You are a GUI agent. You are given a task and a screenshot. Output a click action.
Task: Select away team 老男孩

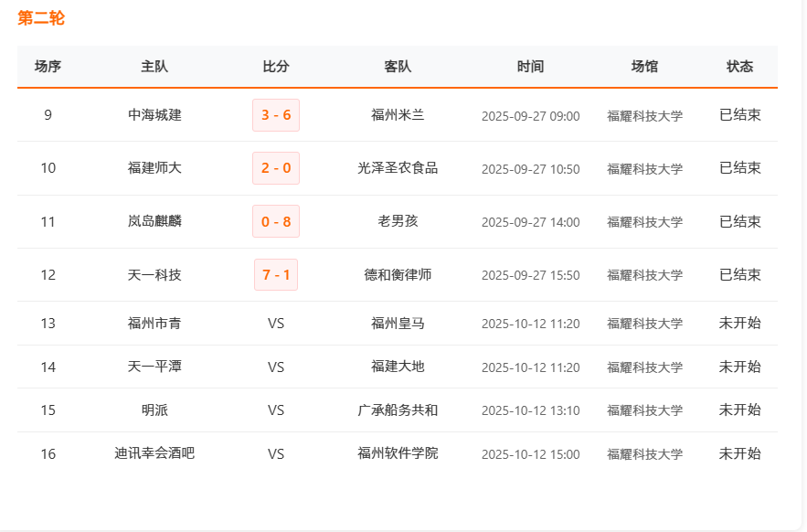pos(398,221)
